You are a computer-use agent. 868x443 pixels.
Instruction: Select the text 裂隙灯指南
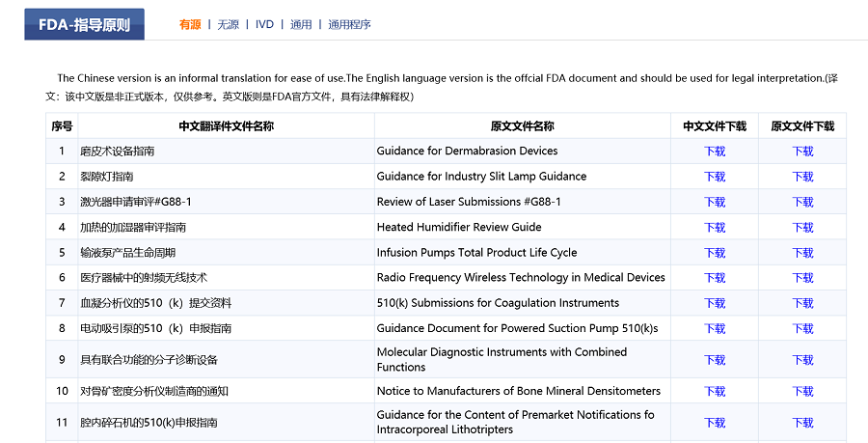(107, 177)
